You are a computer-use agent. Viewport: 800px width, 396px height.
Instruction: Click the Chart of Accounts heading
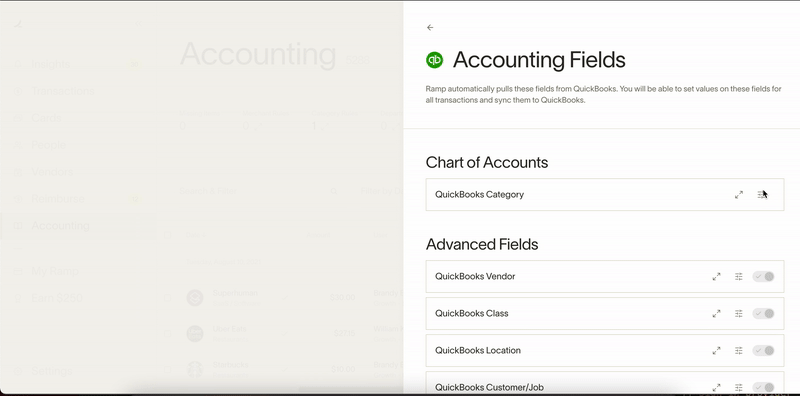(487, 162)
